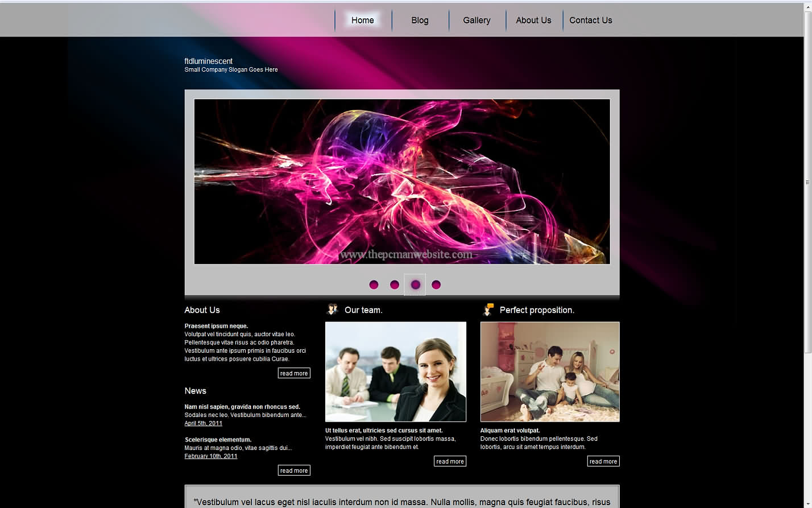Click the pink fractal slideshow image
Screen dimensions: 812x508
point(402,181)
